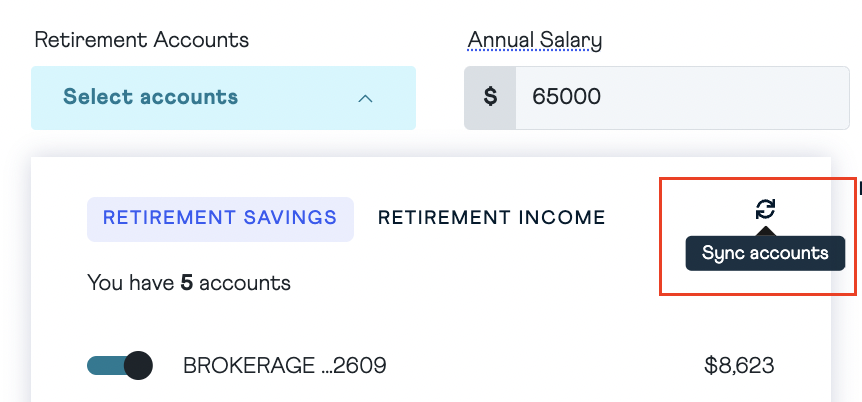Click the empty area right of the salary value

coord(740,97)
